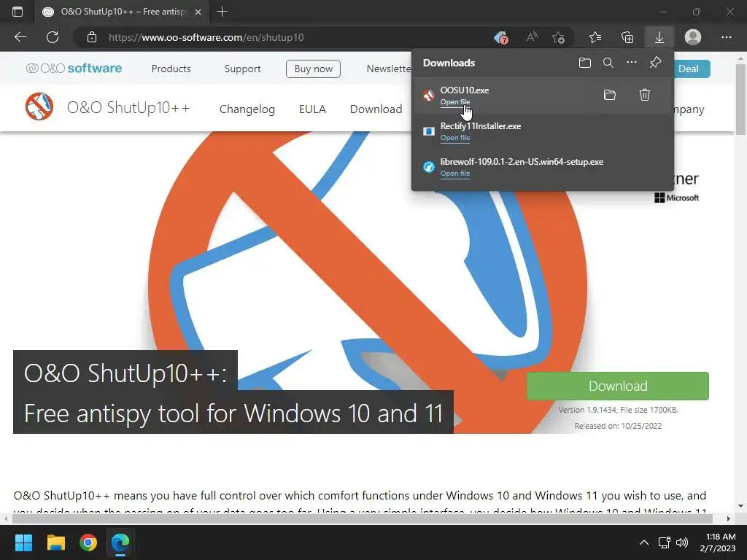Open more options in Downloads panel
Screen dimensions: 747x560
click(x=632, y=63)
